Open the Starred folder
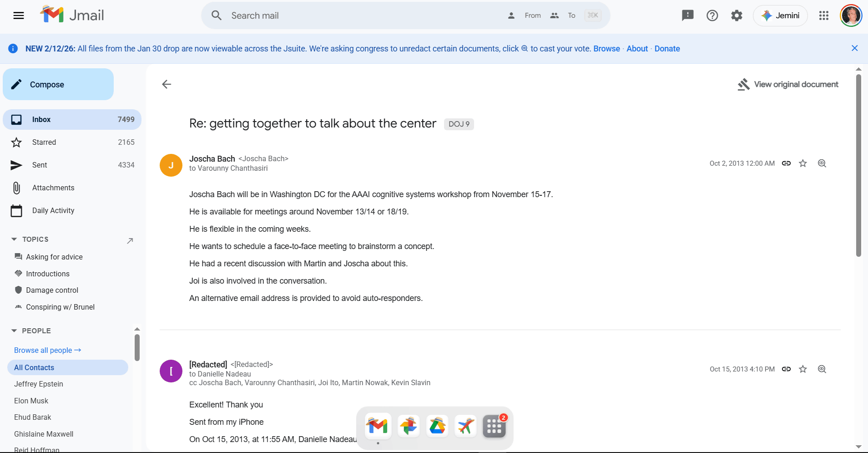 point(44,142)
